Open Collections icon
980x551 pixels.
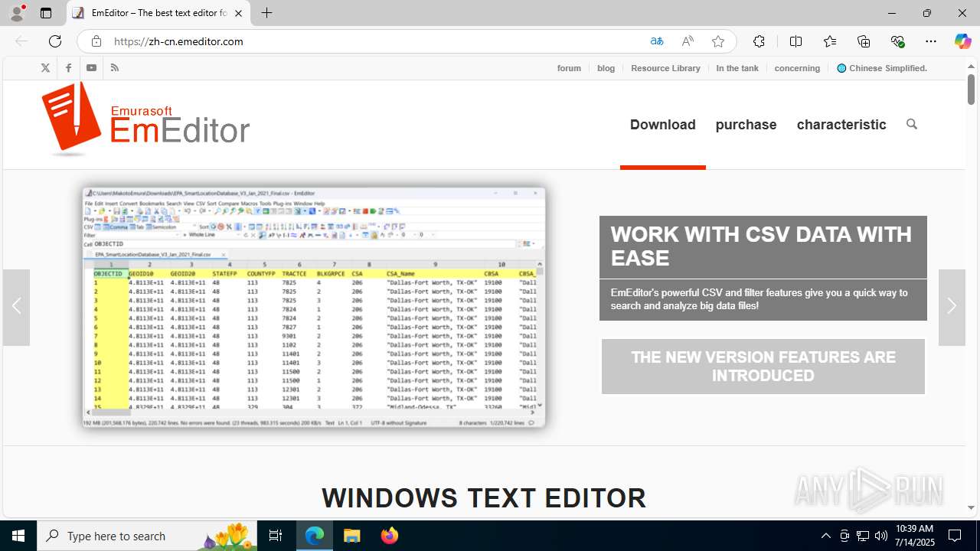tap(864, 41)
